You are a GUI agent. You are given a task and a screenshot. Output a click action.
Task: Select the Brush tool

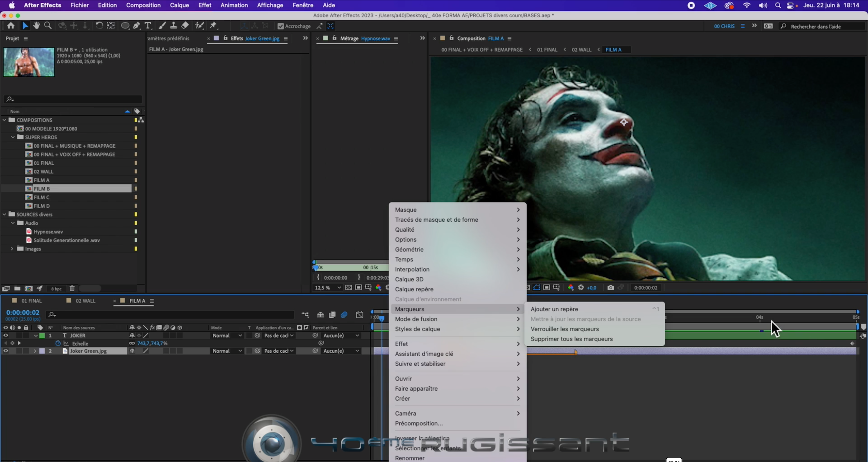coord(162,26)
